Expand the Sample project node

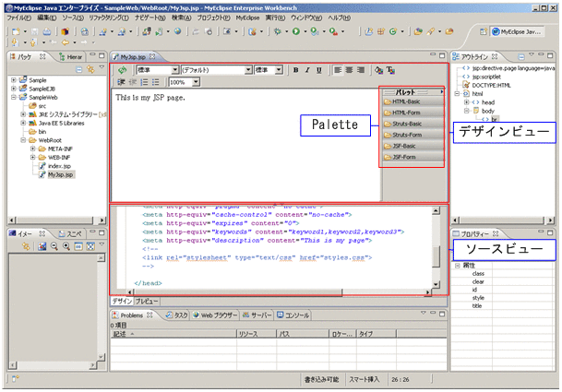pos(14,80)
